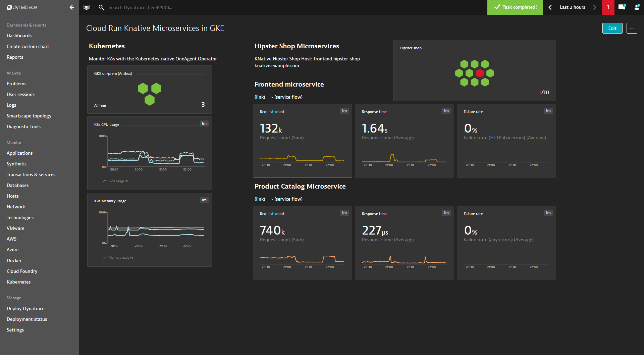
Task: Open Reports in the sidebar
Action: pos(15,57)
